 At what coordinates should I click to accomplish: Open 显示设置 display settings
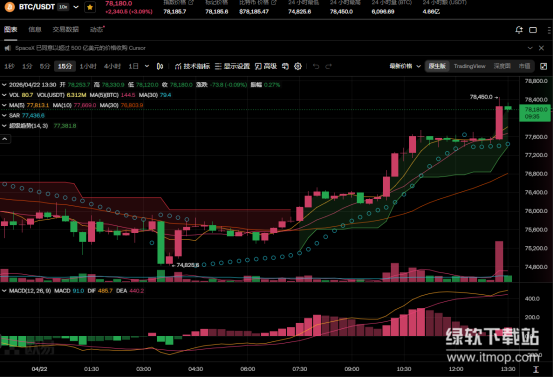point(232,66)
